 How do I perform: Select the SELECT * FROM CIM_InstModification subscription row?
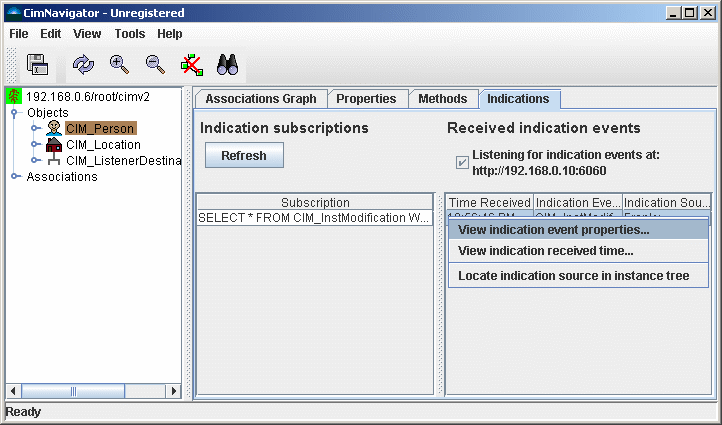(x=314, y=218)
